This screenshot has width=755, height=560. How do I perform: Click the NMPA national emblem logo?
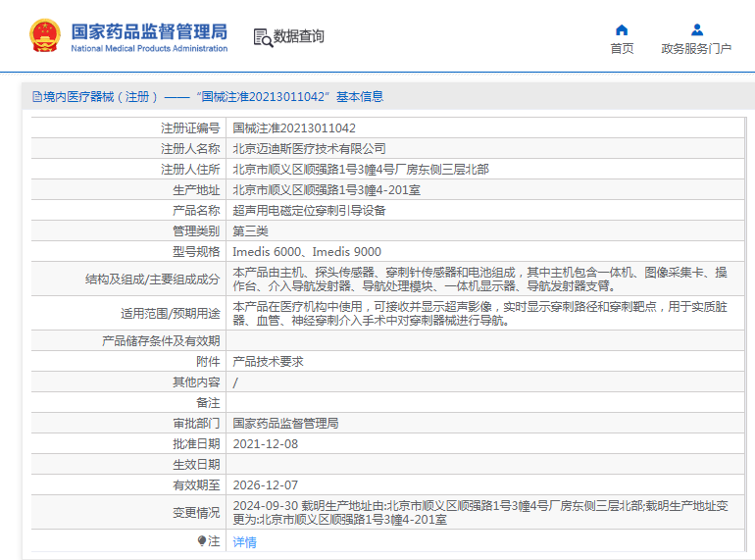point(44,35)
